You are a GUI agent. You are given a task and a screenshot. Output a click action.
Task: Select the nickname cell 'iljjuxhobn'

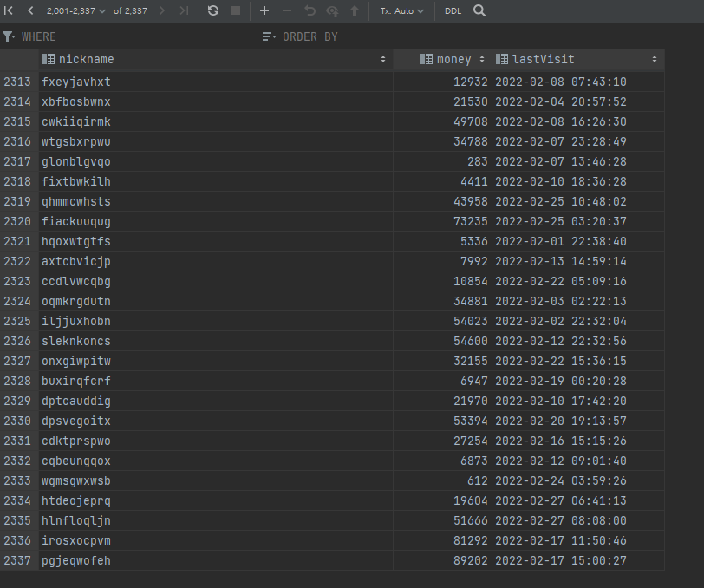(216, 321)
